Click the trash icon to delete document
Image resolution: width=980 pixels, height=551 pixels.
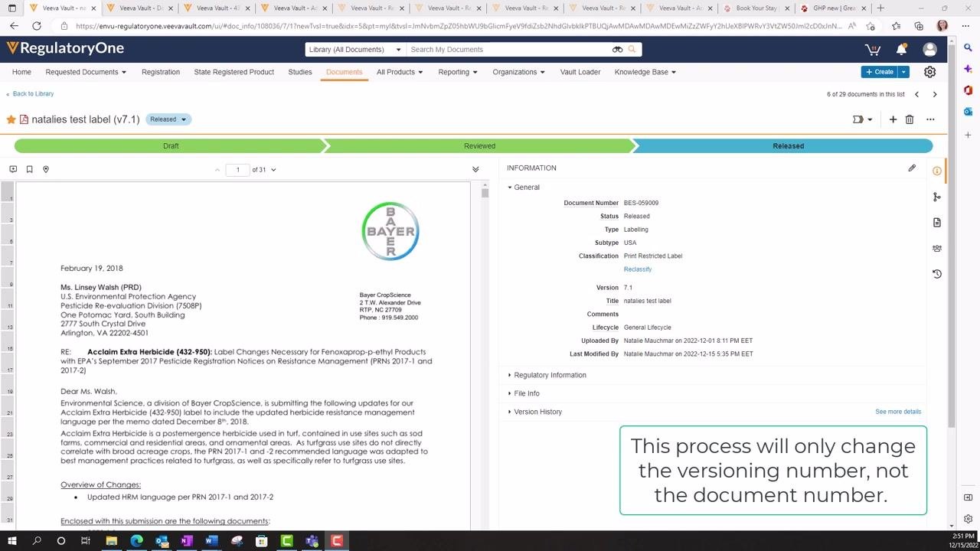pyautogui.click(x=910, y=119)
